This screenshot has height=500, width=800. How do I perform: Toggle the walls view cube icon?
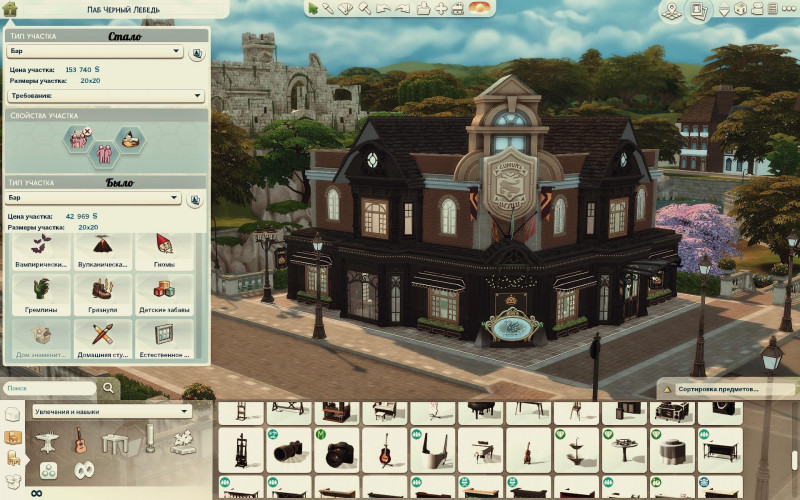tap(740, 9)
